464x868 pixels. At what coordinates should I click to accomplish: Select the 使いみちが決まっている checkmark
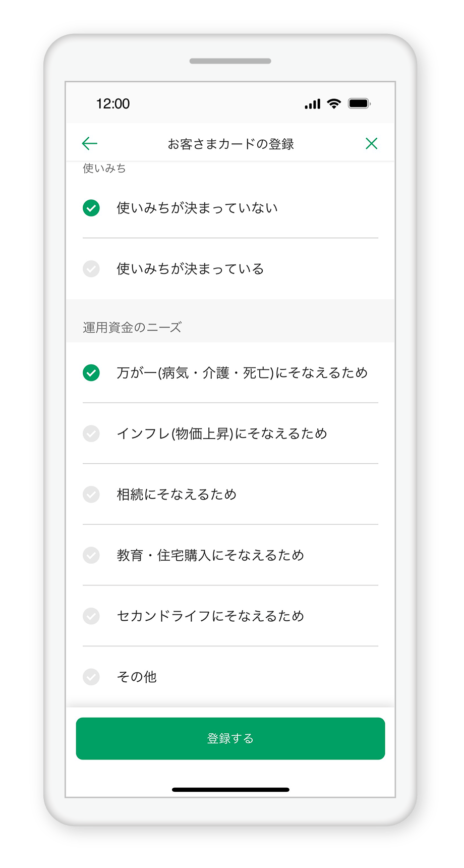(91, 268)
